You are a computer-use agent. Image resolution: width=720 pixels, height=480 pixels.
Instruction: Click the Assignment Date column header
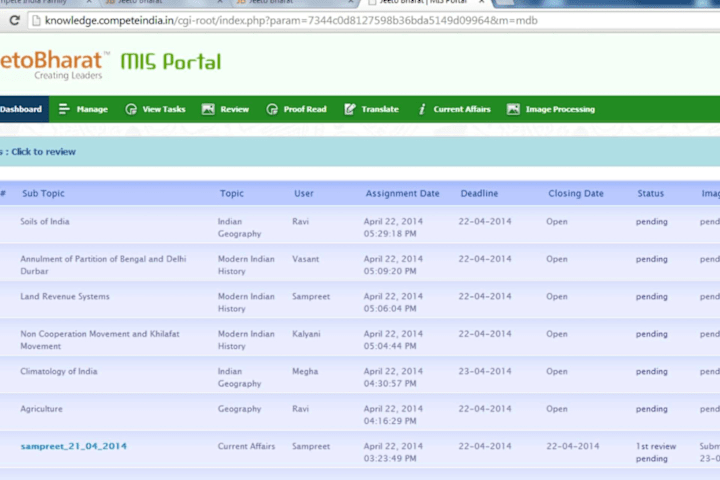tap(402, 193)
